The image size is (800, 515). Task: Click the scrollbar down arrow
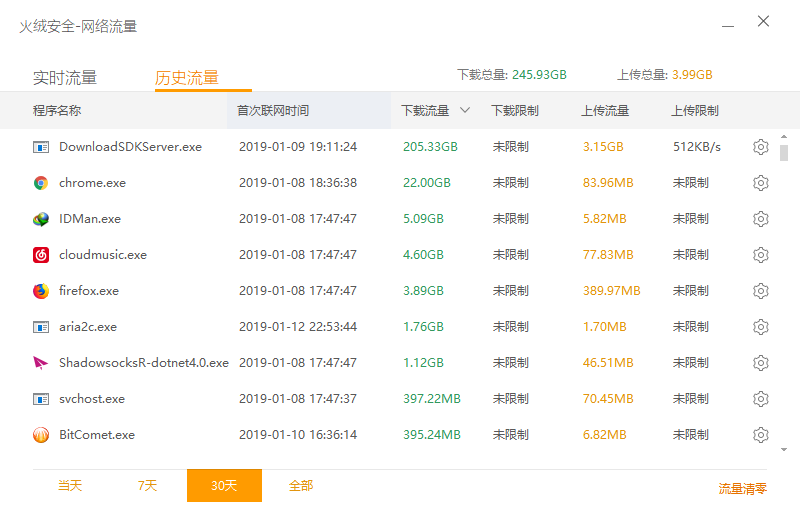[x=784, y=449]
